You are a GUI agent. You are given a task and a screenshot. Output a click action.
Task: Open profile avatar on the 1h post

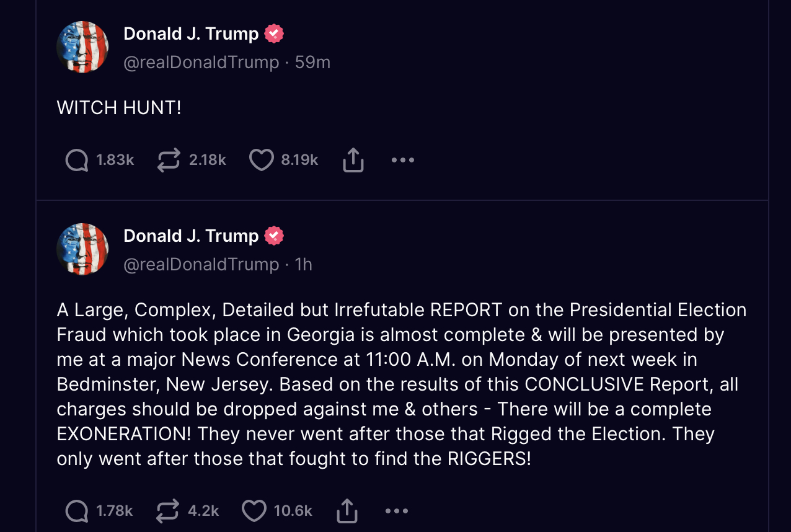(82, 249)
